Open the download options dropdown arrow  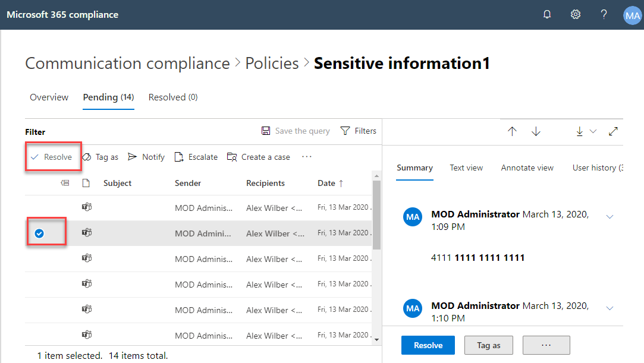(593, 132)
